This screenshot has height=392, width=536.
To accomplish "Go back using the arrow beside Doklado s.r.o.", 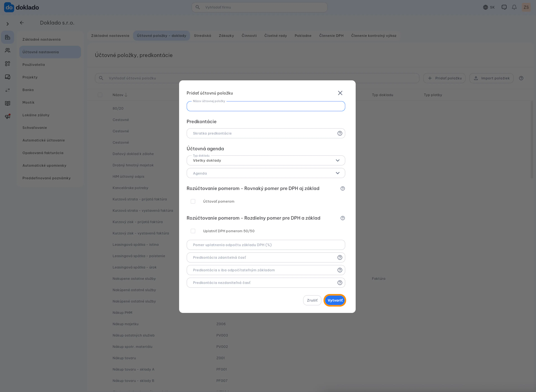I will [22, 23].
